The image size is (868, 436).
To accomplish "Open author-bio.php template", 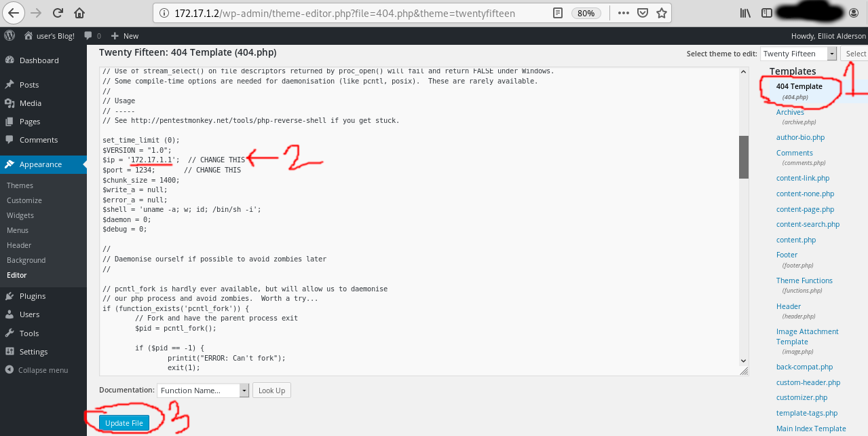I will pos(800,137).
